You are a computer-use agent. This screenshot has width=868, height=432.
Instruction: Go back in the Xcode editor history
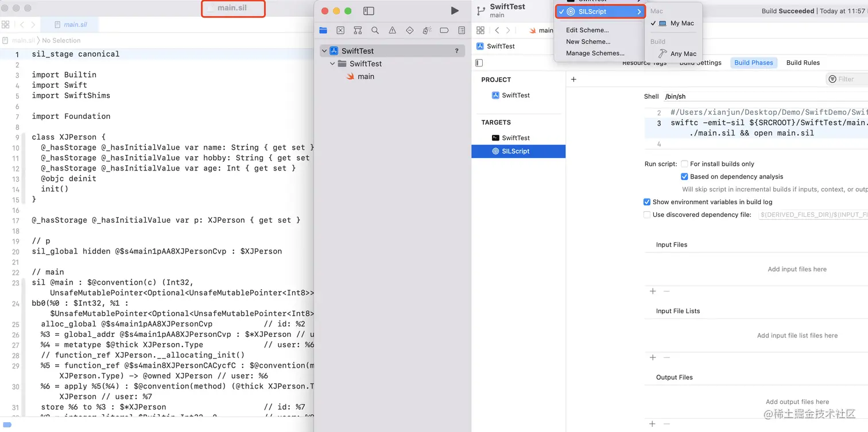coord(497,30)
